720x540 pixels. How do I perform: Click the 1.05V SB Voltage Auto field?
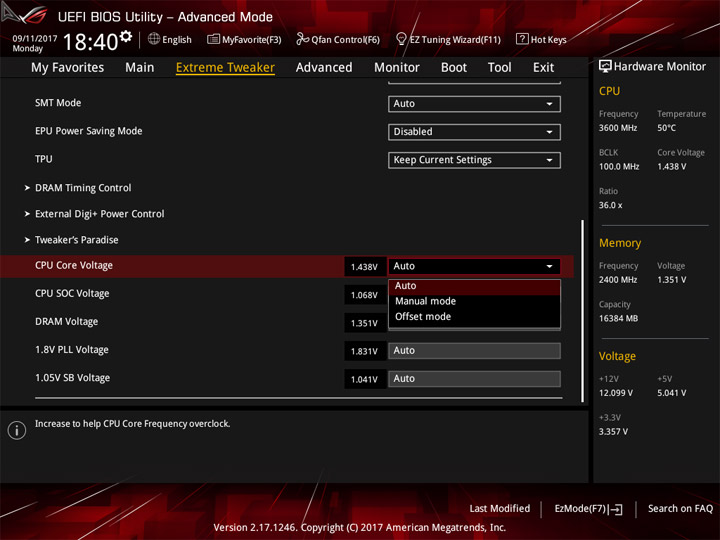tap(474, 379)
